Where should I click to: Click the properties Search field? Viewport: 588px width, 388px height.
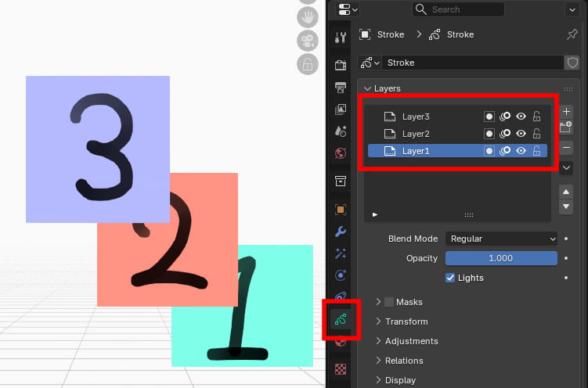[x=458, y=9]
